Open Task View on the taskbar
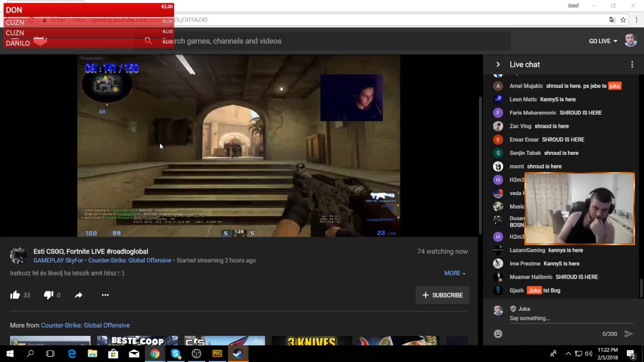This screenshot has height=362, width=644. coord(50,354)
